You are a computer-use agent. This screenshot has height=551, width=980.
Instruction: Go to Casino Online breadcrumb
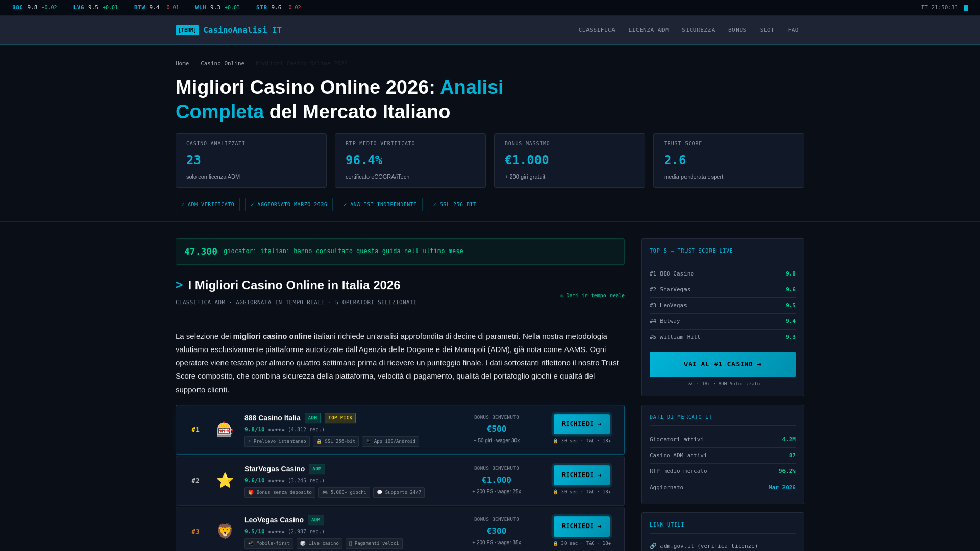pyautogui.click(x=223, y=64)
